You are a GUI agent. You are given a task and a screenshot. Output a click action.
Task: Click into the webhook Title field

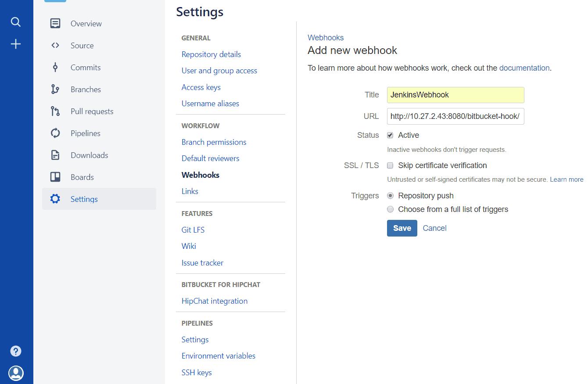click(x=455, y=95)
